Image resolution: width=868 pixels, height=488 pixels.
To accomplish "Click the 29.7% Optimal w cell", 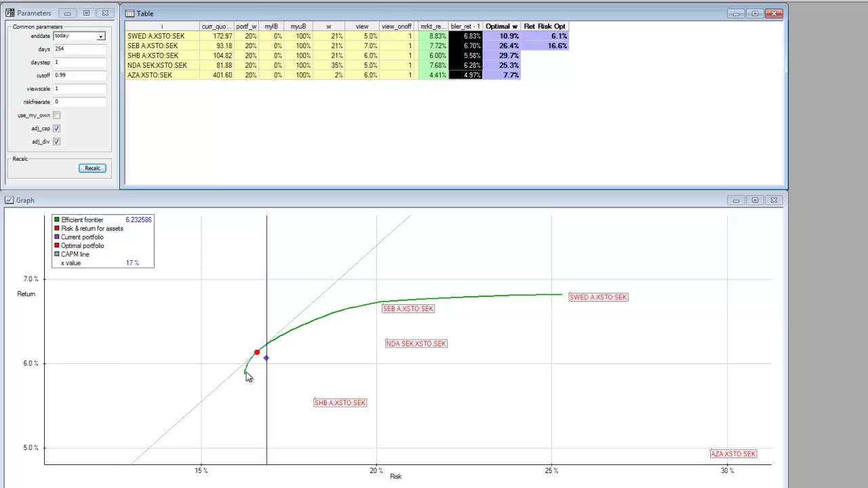I will [x=501, y=56].
